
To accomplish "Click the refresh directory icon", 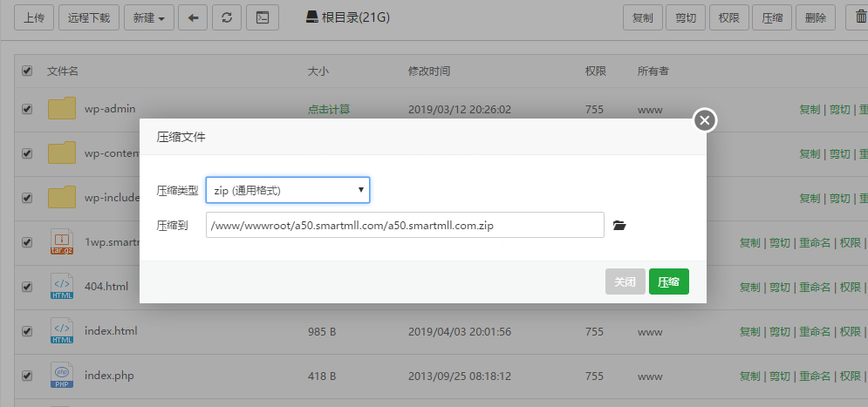I will tap(227, 17).
